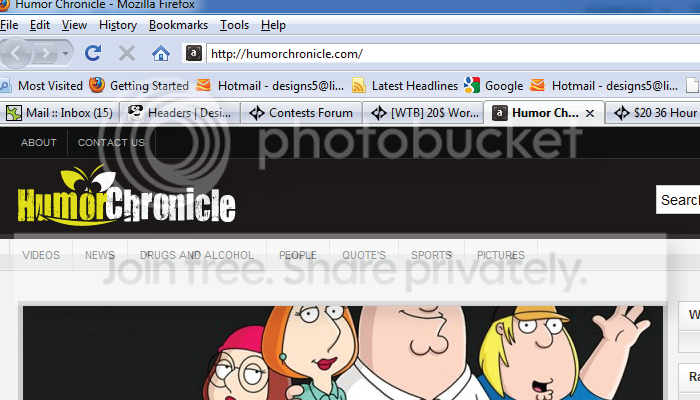Open the Tools menu
The height and width of the screenshot is (400, 700).
(234, 25)
